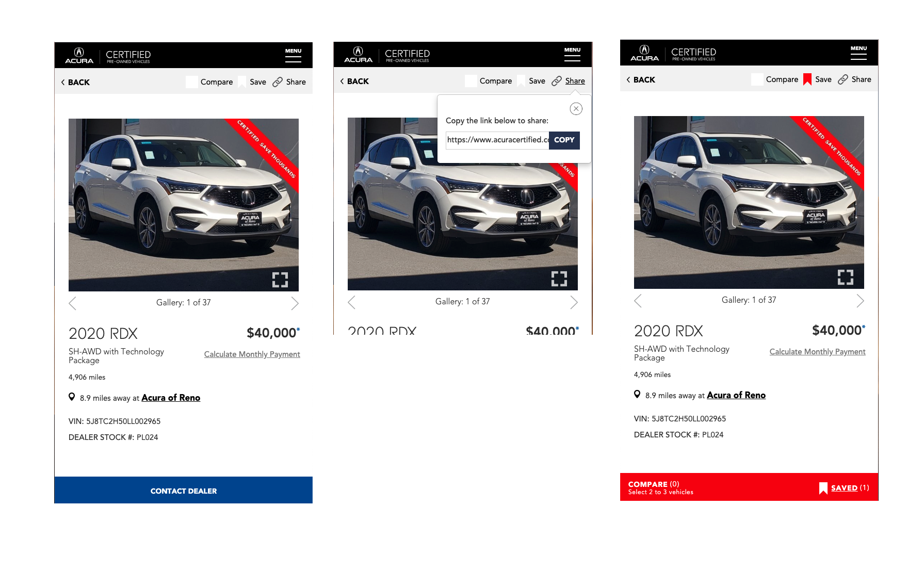Open the Acura of Reno link in the right screen

(x=736, y=395)
